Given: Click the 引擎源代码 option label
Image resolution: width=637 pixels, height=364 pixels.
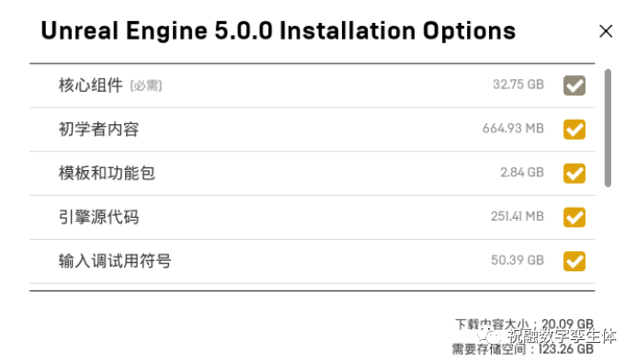Looking at the screenshot, I should coord(98,217).
